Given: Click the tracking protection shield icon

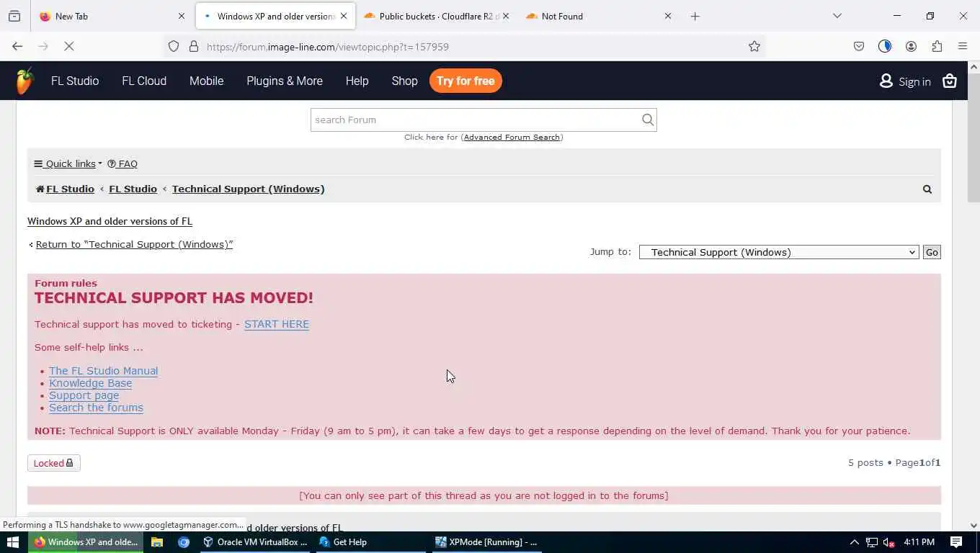Looking at the screenshot, I should 174,47.
